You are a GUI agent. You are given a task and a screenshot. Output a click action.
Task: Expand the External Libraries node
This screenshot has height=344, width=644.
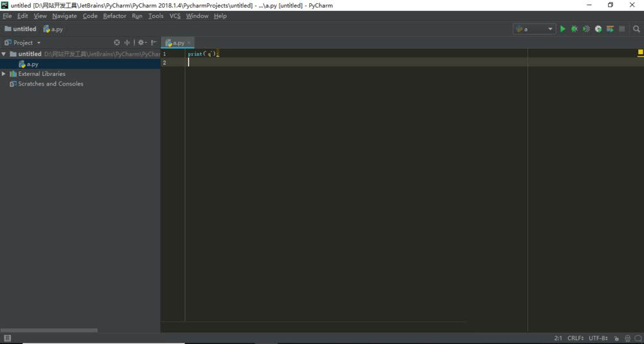tap(4, 74)
